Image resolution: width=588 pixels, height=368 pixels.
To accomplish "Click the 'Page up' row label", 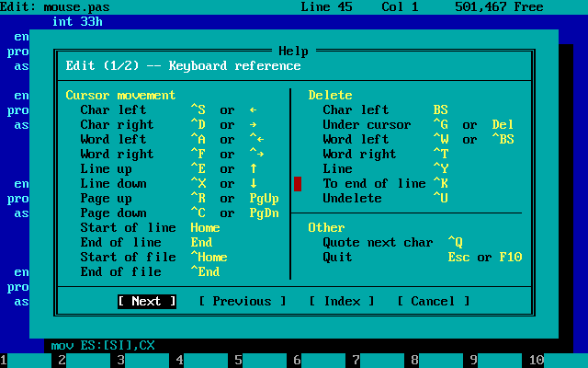I will tap(107, 199).
